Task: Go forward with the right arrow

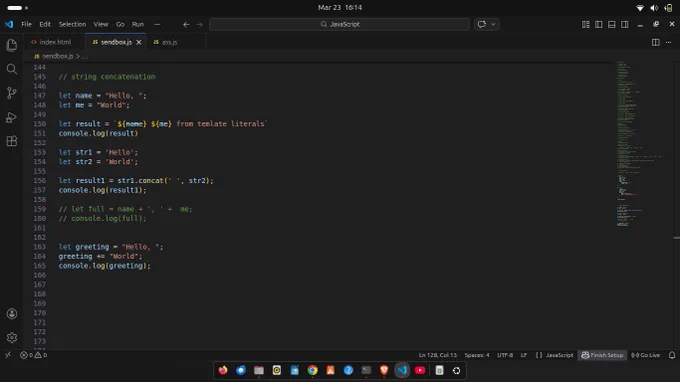Action: click(199, 24)
